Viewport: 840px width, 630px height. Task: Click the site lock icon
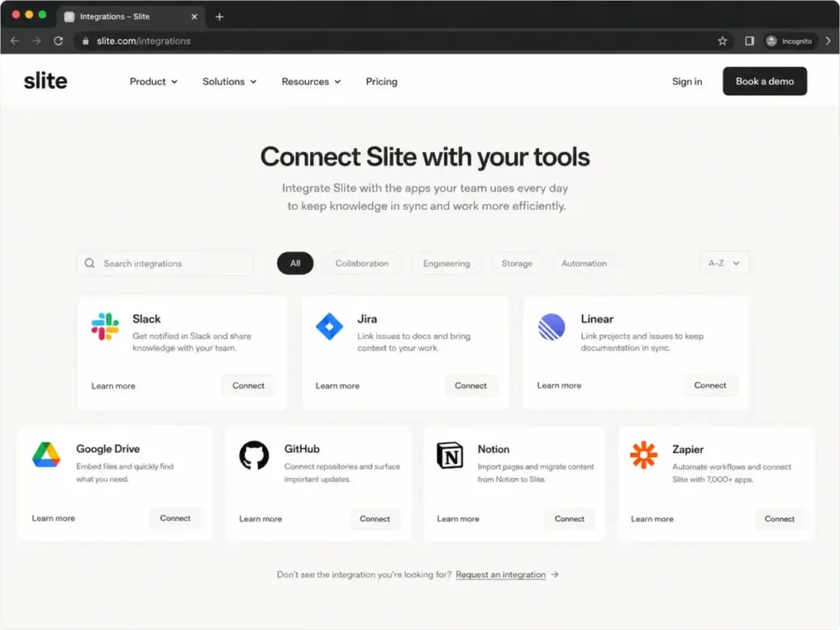point(85,41)
